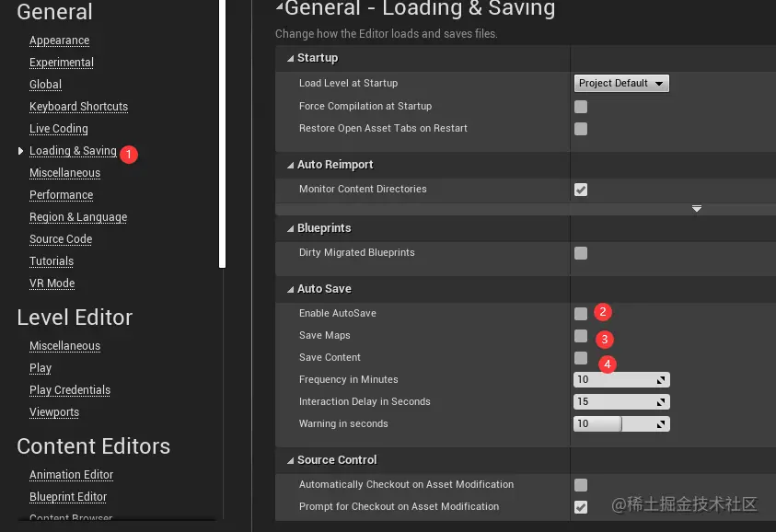Toggle Restore Open Asset Tabs on Restart
776x532 pixels.
pos(581,129)
